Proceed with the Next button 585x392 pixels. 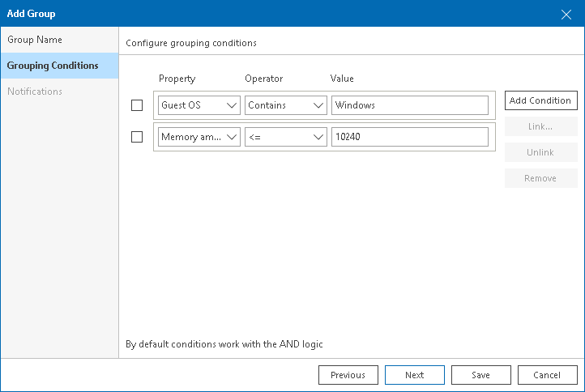coord(414,375)
